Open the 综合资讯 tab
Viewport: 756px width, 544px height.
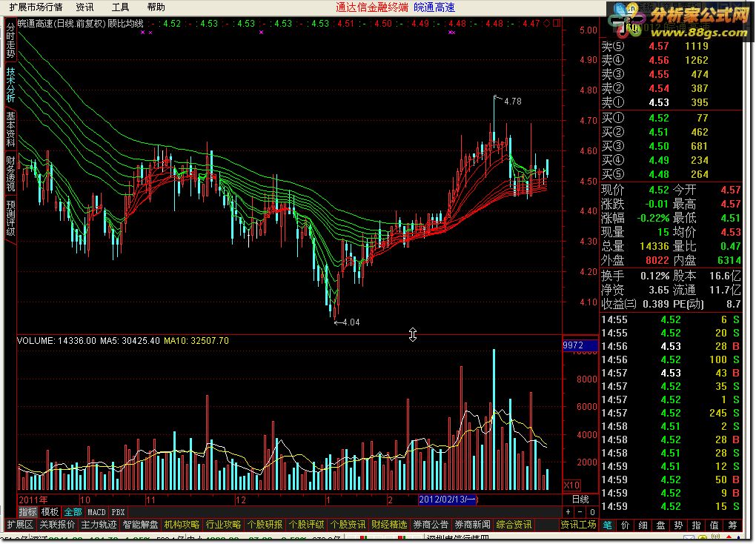point(514,525)
